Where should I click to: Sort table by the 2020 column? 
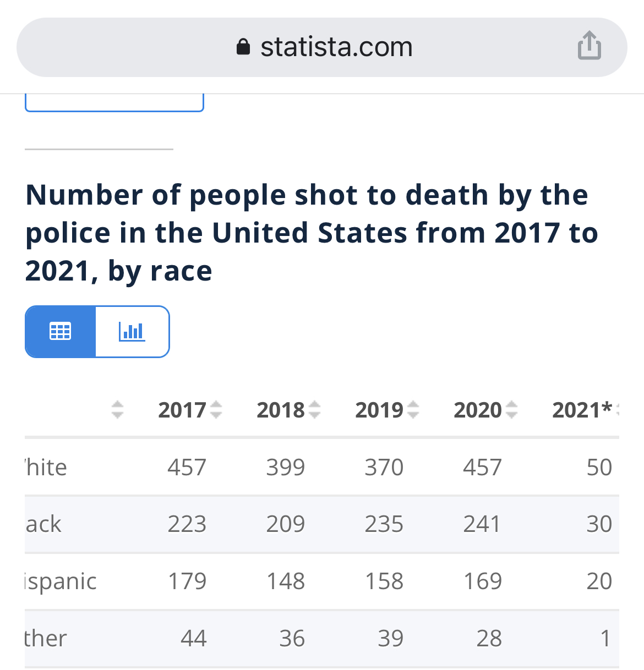[485, 410]
